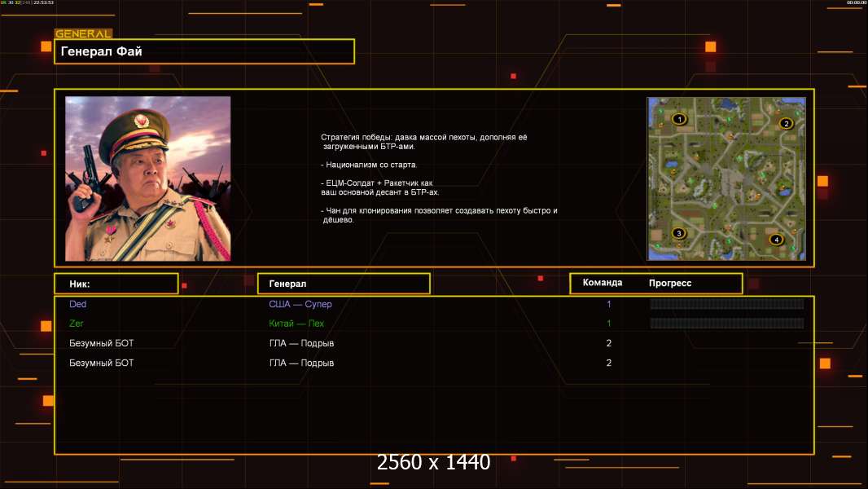Click the timer text in top-right corner
Screen dimensions: 868x489
coord(856,2)
